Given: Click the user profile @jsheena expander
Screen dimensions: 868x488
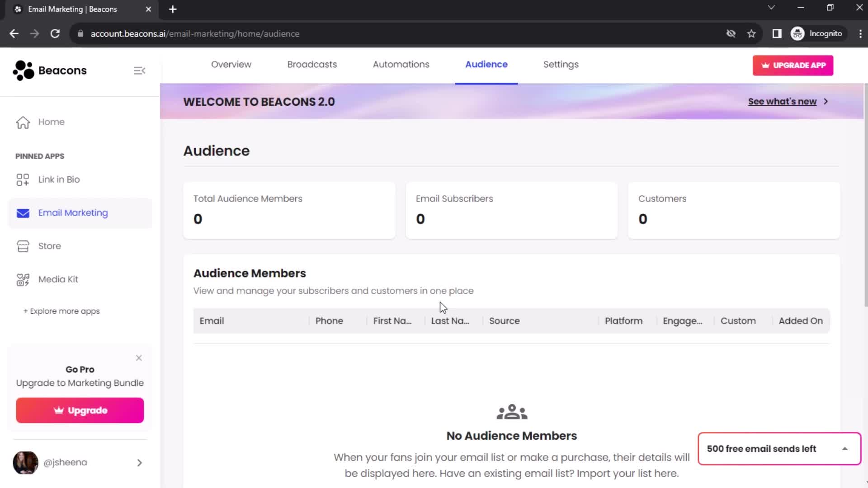Looking at the screenshot, I should [139, 462].
